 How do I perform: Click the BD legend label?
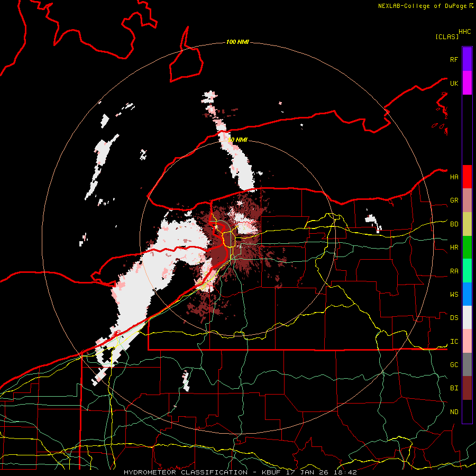tap(454, 224)
